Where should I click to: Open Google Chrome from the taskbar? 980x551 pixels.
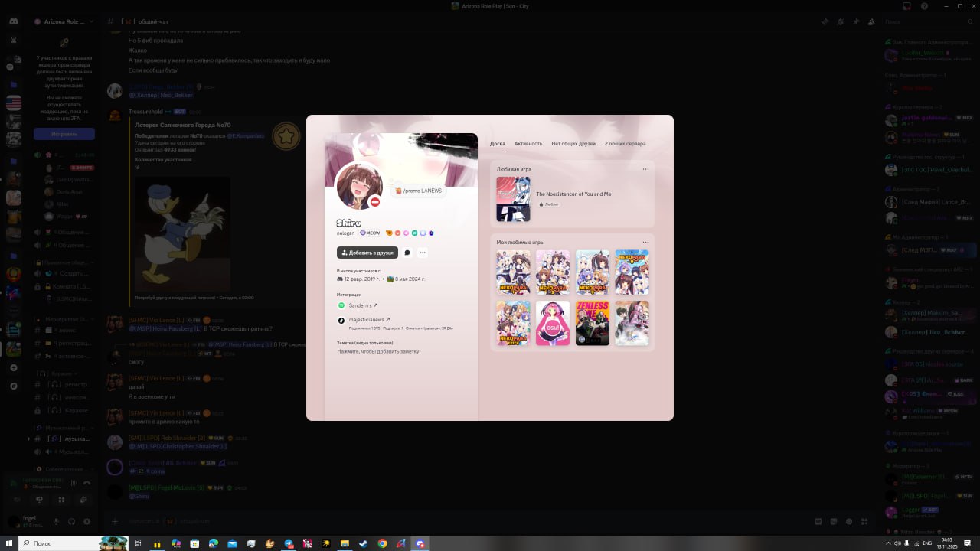point(382,543)
